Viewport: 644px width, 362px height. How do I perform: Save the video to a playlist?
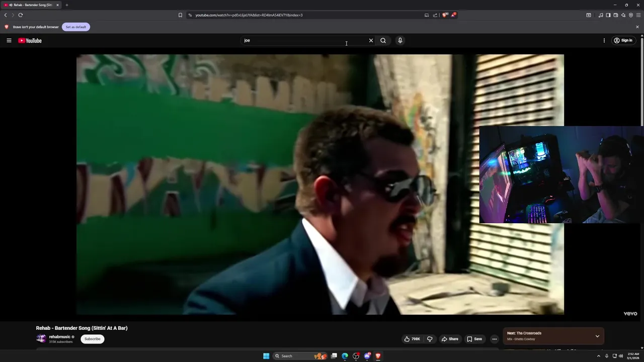pyautogui.click(x=474, y=339)
